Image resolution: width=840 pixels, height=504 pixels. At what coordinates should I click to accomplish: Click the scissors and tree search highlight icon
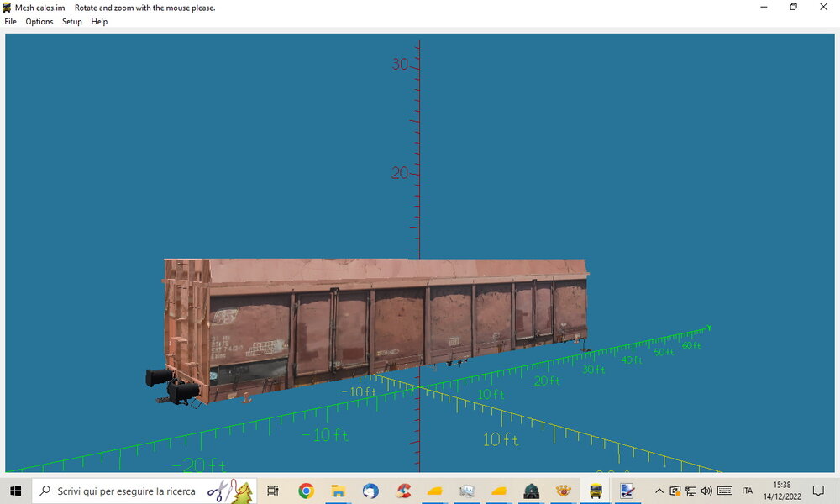coord(231,491)
